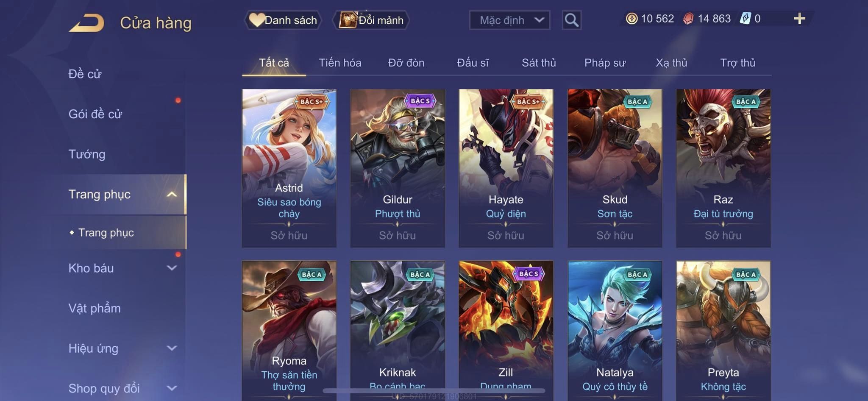The height and width of the screenshot is (401, 868).
Task: Expand the Shop quy đổi section
Action: [x=172, y=388]
